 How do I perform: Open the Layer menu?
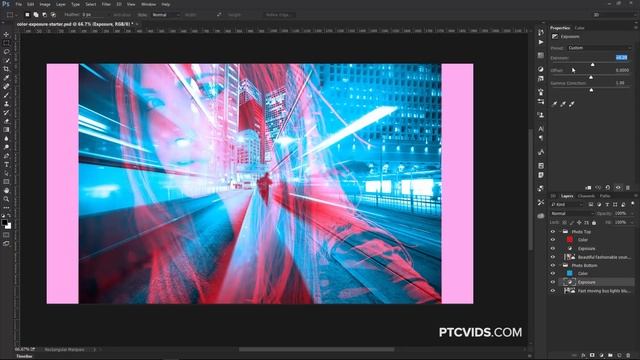coord(60,4)
